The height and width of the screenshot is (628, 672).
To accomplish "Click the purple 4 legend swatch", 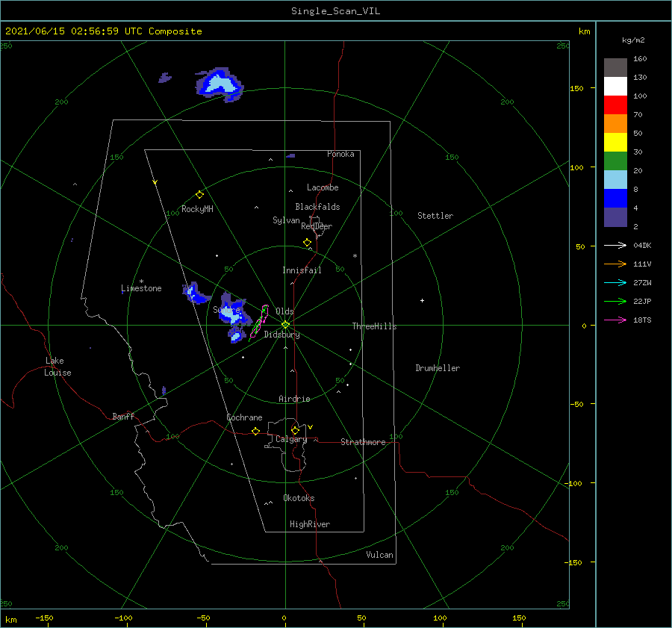I will pos(615,217).
